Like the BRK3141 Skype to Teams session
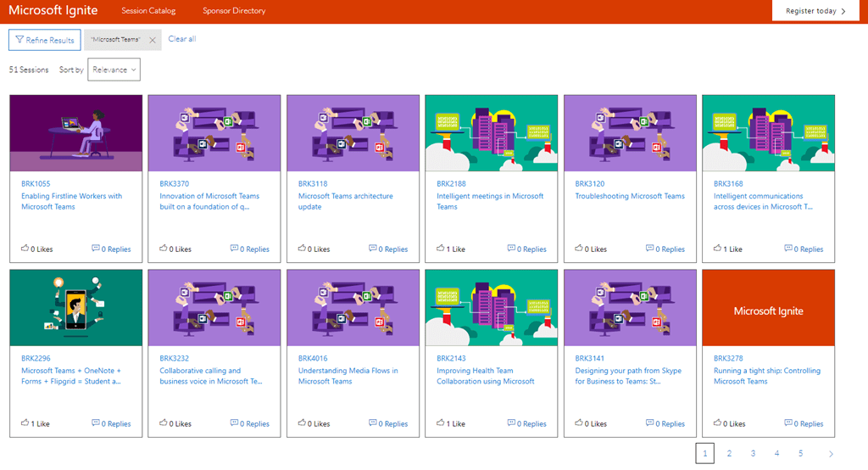 click(590, 423)
